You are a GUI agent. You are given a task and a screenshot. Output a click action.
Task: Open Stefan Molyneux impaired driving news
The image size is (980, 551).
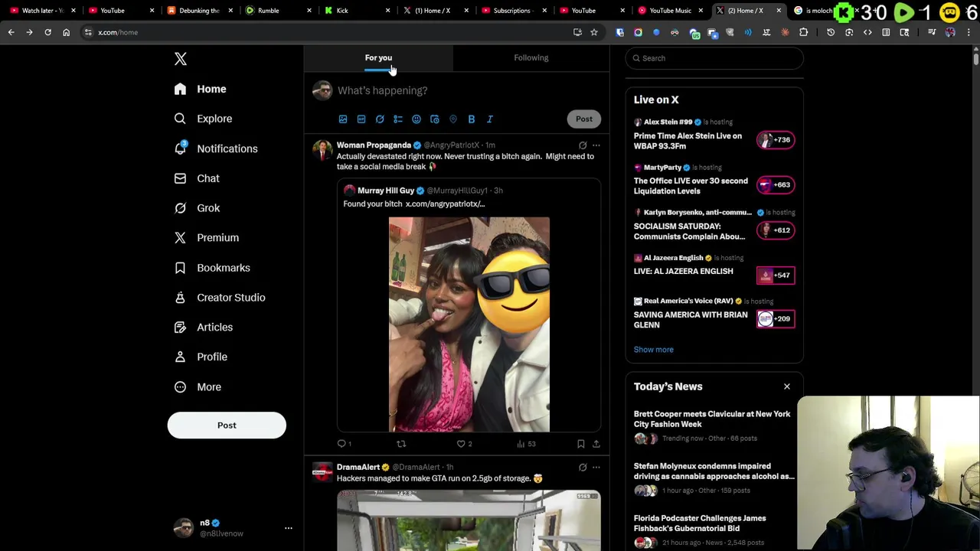[x=714, y=471]
